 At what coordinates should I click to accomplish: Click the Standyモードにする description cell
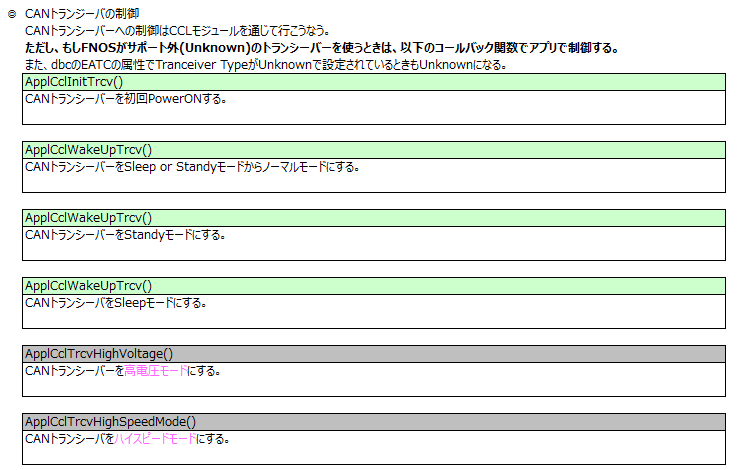(x=374, y=243)
